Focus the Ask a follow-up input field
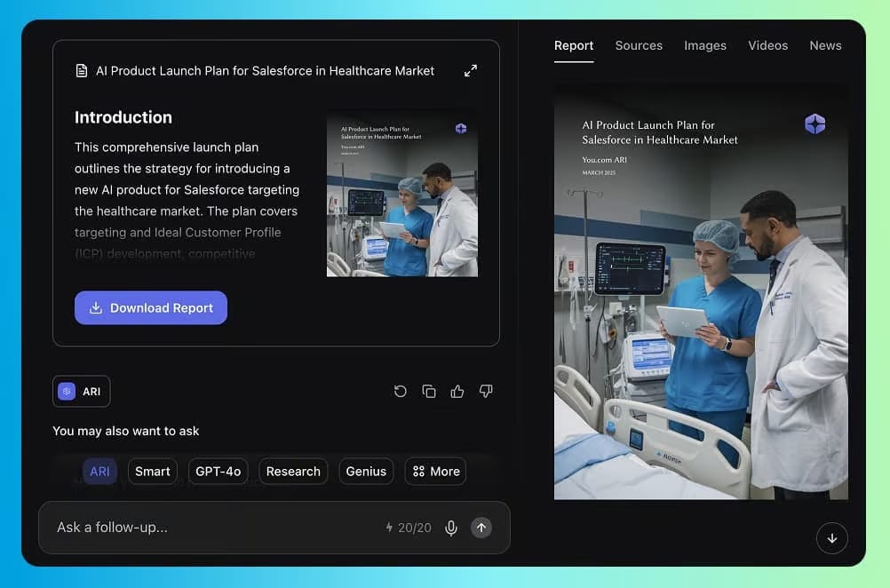890x588 pixels. click(274, 528)
